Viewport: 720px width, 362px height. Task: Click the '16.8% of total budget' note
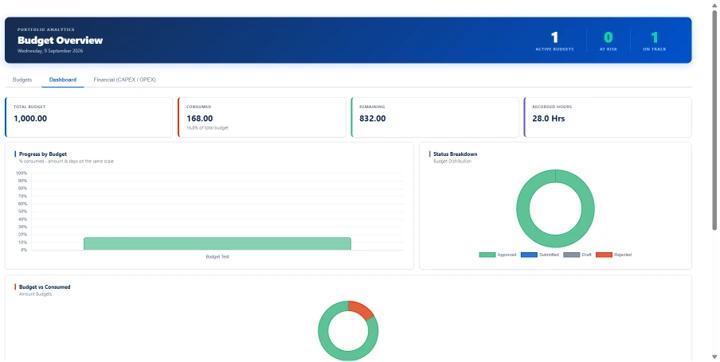click(x=207, y=128)
